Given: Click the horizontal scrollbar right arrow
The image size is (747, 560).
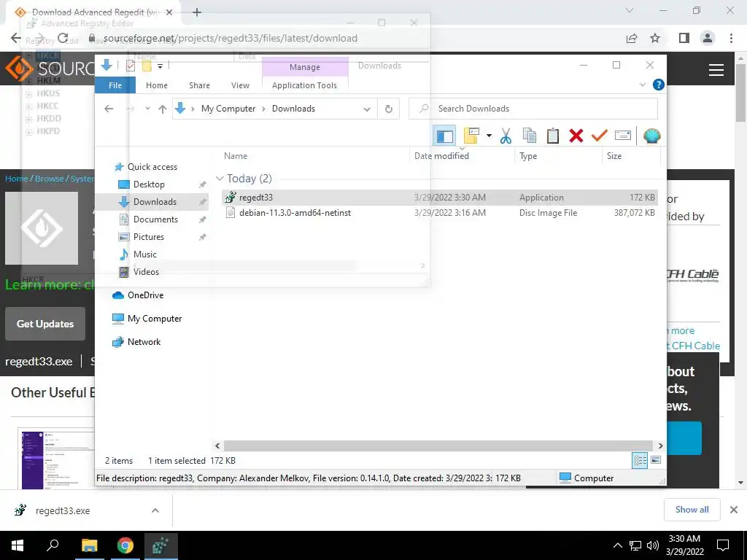Looking at the screenshot, I should (x=660, y=446).
